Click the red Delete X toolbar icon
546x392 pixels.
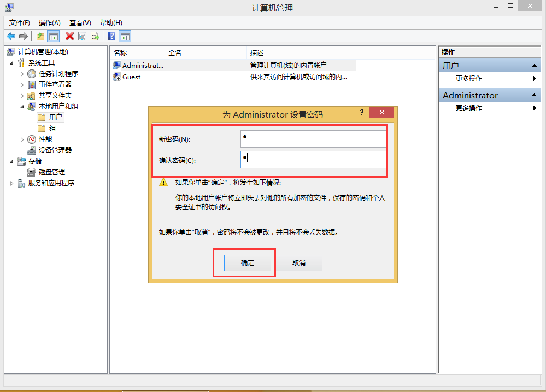[x=69, y=36]
